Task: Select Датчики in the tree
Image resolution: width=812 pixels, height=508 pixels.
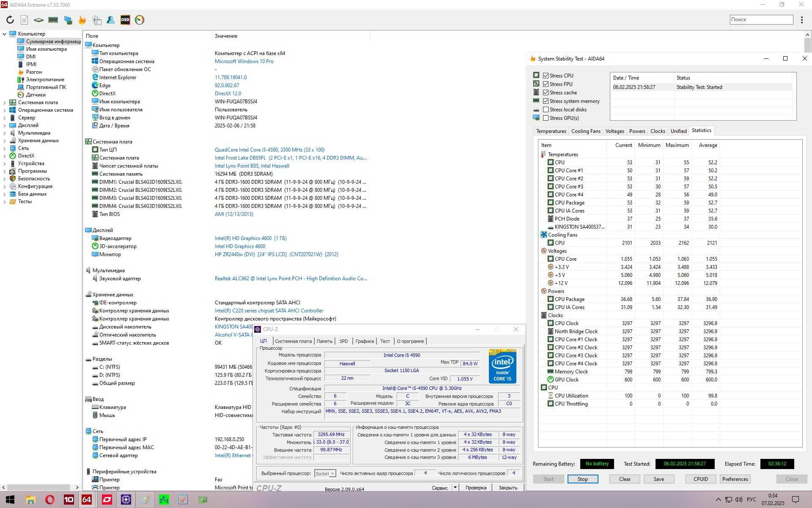Action: tap(36, 95)
